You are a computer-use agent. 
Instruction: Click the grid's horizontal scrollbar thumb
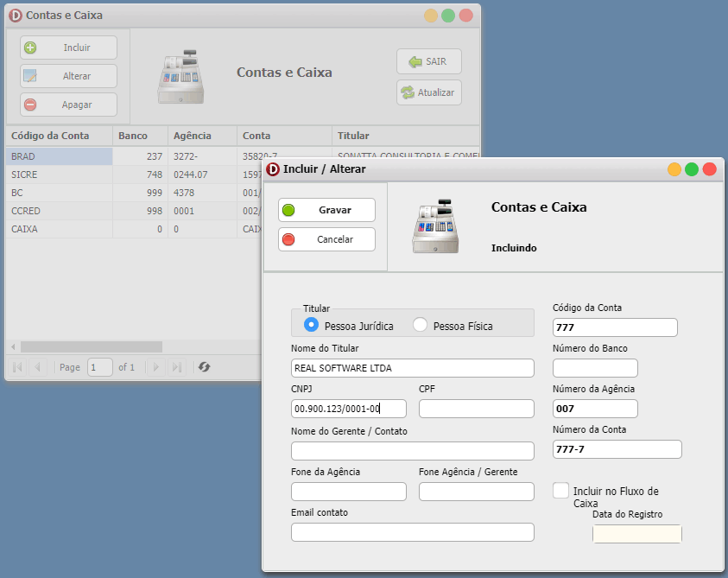click(x=92, y=346)
